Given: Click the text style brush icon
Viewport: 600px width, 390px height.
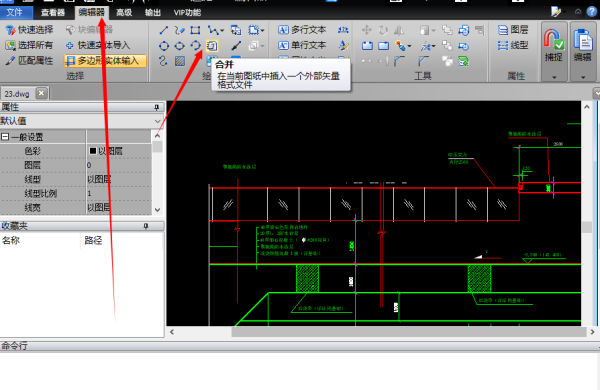Looking at the screenshot, I should 343,46.
